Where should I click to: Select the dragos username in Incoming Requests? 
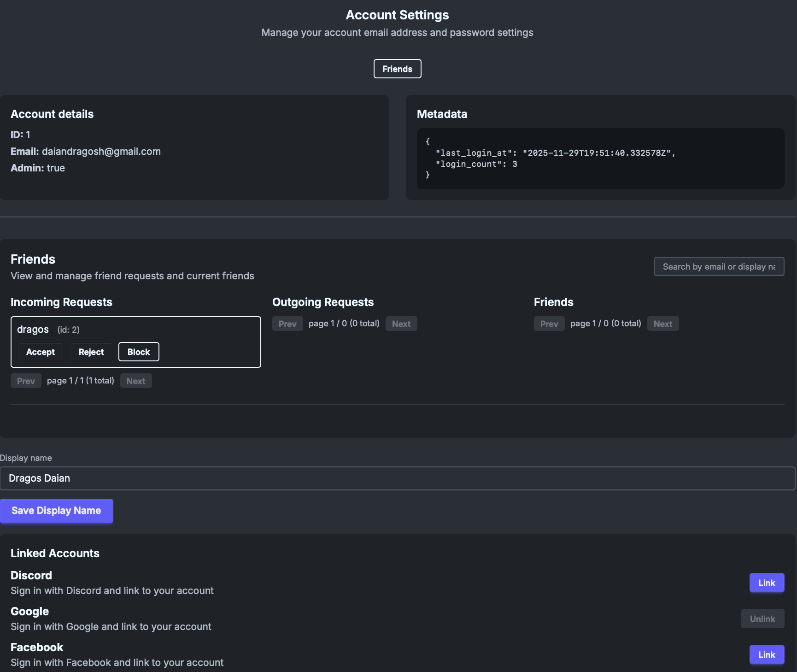(x=33, y=330)
